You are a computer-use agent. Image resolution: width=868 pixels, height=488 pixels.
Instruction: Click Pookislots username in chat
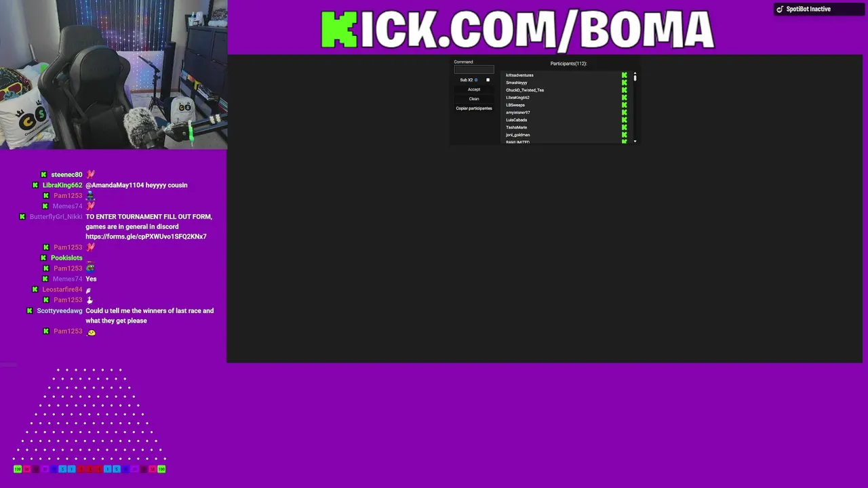[x=66, y=258]
